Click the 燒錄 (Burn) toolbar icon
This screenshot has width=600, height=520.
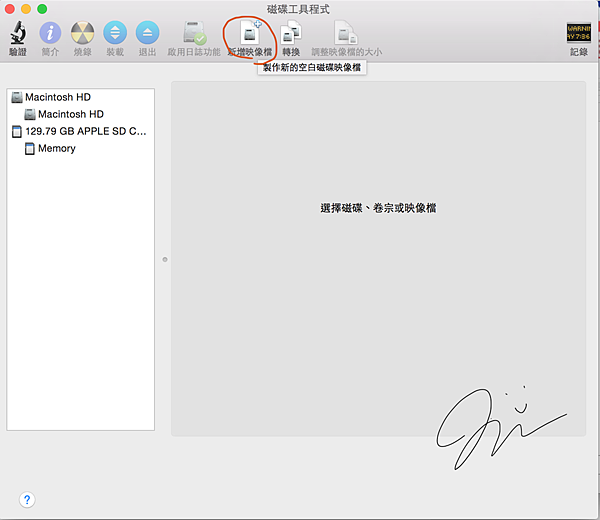coord(83,33)
